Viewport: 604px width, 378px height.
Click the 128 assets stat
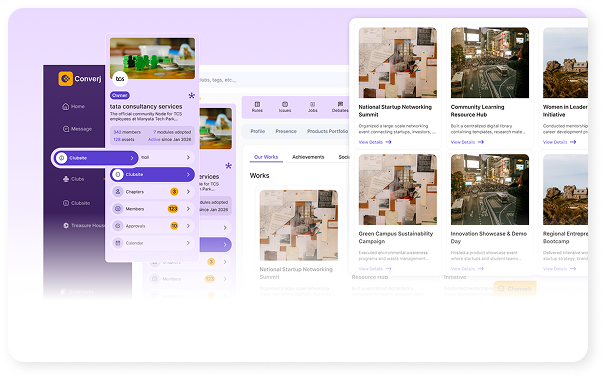(124, 139)
